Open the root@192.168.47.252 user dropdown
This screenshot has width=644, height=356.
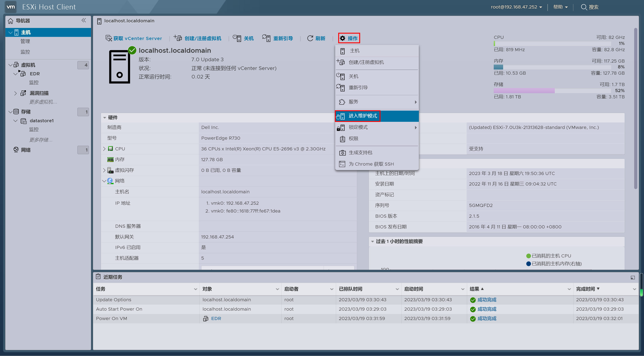click(x=516, y=7)
